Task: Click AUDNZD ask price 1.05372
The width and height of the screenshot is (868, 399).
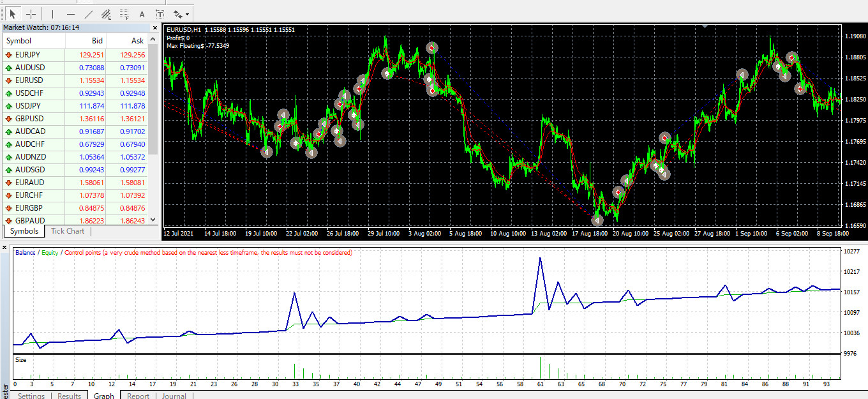Action: [x=132, y=157]
